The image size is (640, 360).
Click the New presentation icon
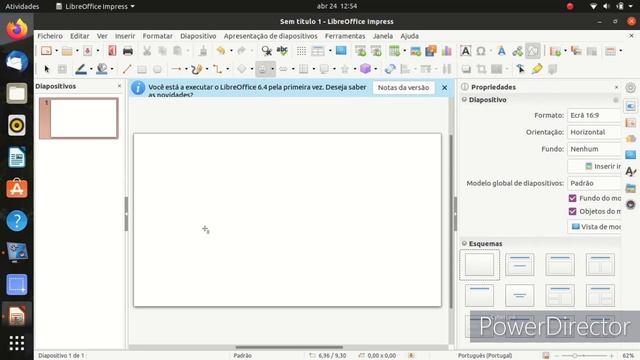46,51
